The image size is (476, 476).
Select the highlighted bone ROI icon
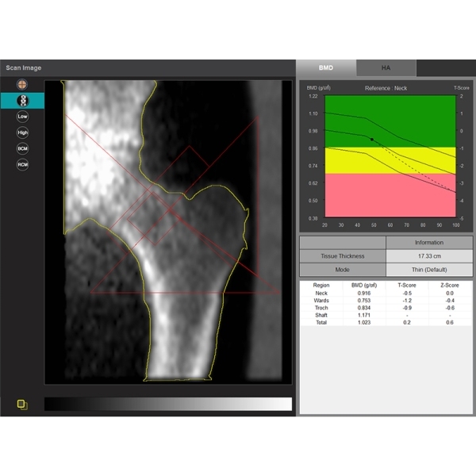pyautogui.click(x=22, y=100)
